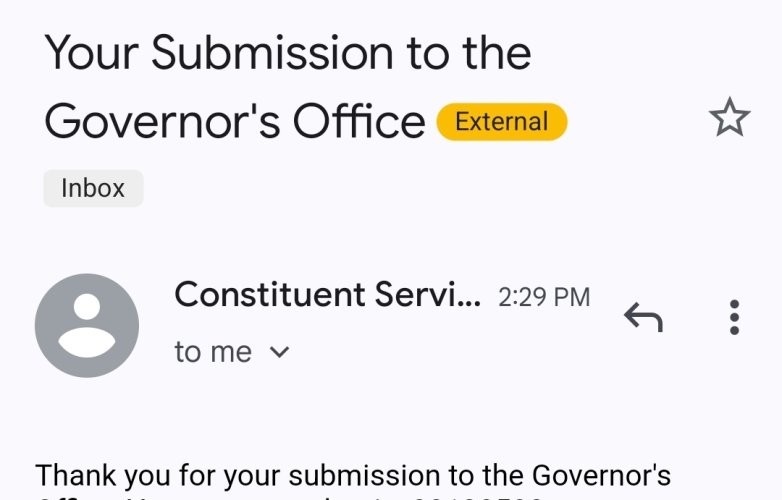The height and width of the screenshot is (500, 782).
Task: Tap the person silhouette inside the avatar circle
Action: 87,326
